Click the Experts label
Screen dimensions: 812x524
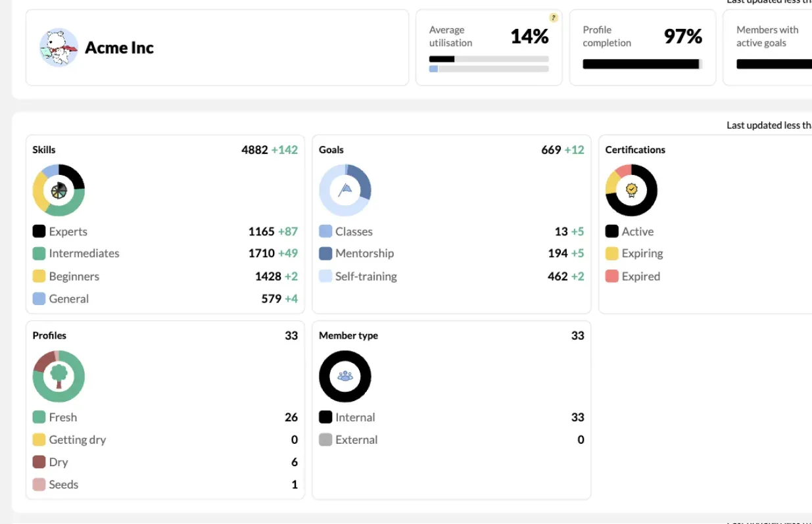coord(68,231)
